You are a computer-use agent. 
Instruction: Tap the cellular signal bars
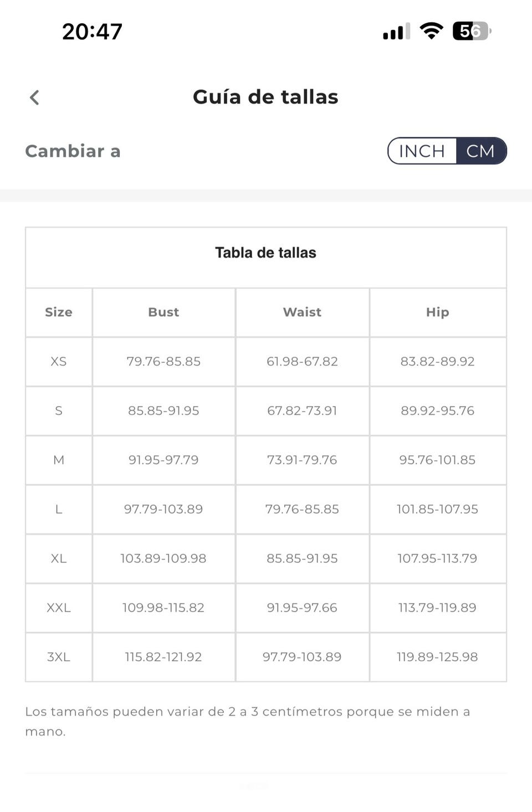click(396, 32)
